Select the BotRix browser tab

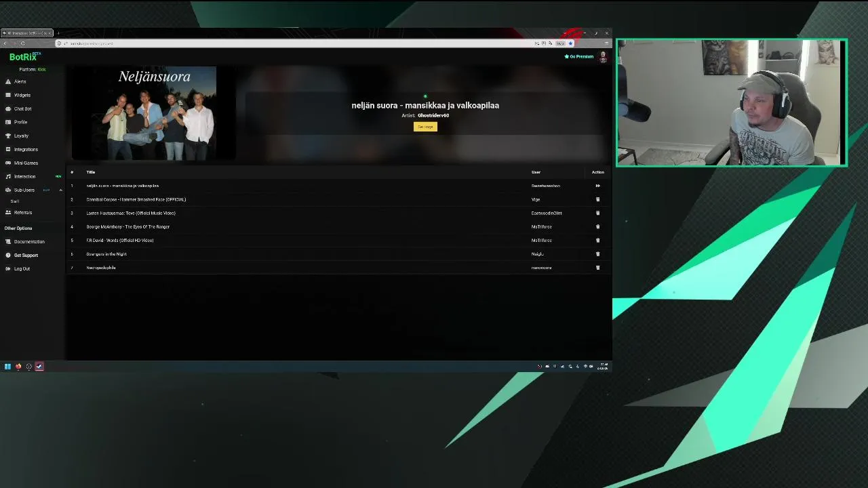coord(26,33)
